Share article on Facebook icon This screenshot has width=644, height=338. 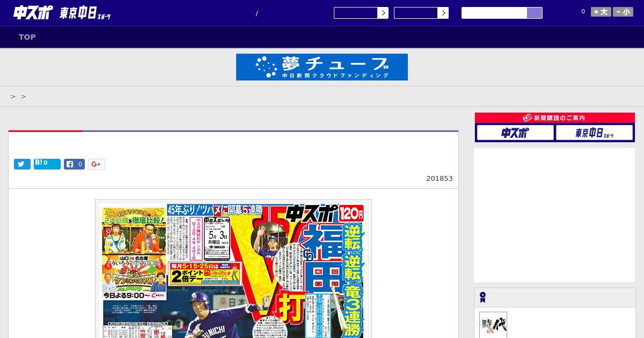pos(75,164)
